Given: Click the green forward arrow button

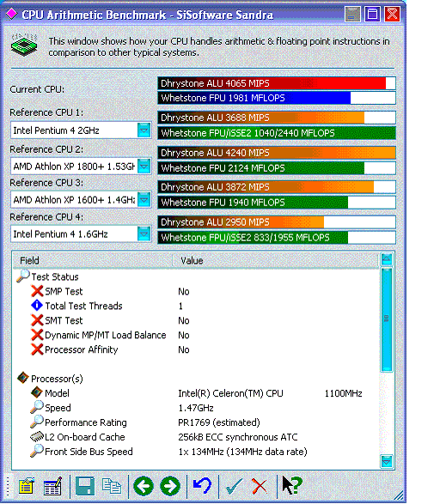Looking at the screenshot, I should (x=170, y=486).
